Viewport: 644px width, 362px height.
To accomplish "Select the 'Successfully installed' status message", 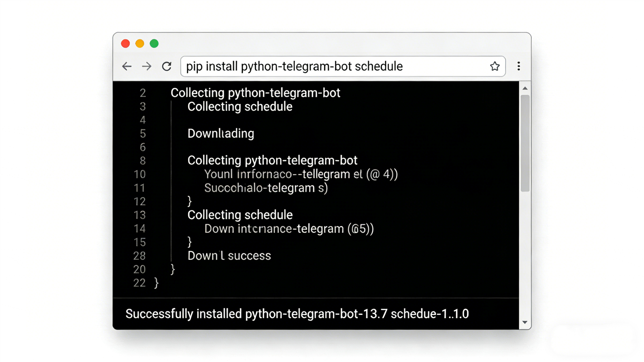I will pos(298,314).
